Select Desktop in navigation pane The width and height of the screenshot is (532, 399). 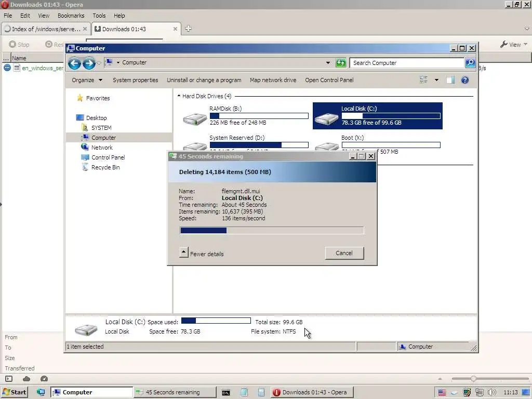96,118
